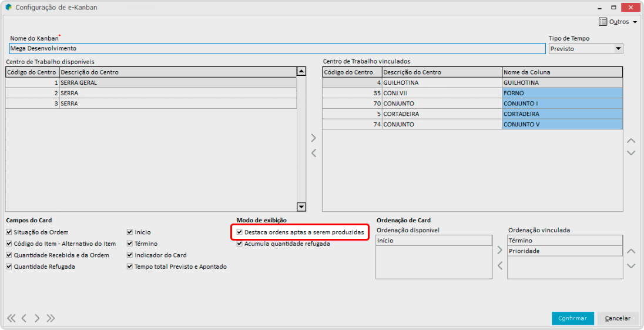Toggle Código do Item - Alternativo checkbox
This screenshot has height=330, width=644.
pos(9,244)
